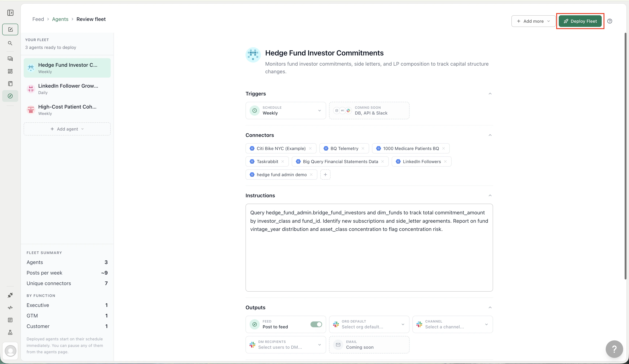Image resolution: width=629 pixels, height=364 pixels.
Task: Open the chat conversations panel
Action: click(10, 59)
